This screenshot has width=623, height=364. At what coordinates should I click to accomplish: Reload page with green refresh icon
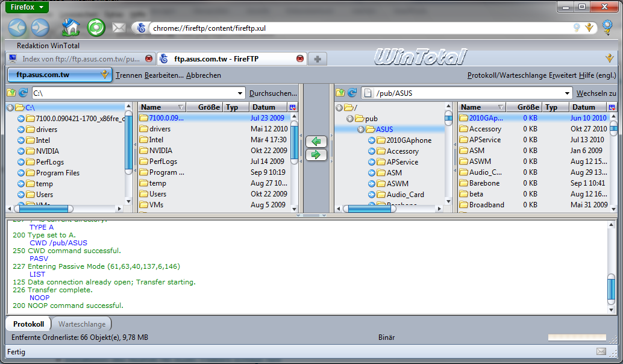[96, 28]
